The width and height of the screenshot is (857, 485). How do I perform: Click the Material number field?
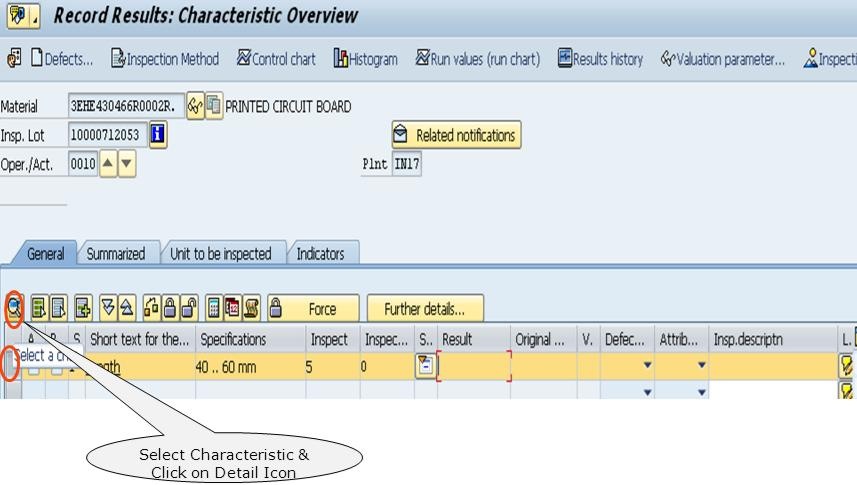tap(126, 106)
